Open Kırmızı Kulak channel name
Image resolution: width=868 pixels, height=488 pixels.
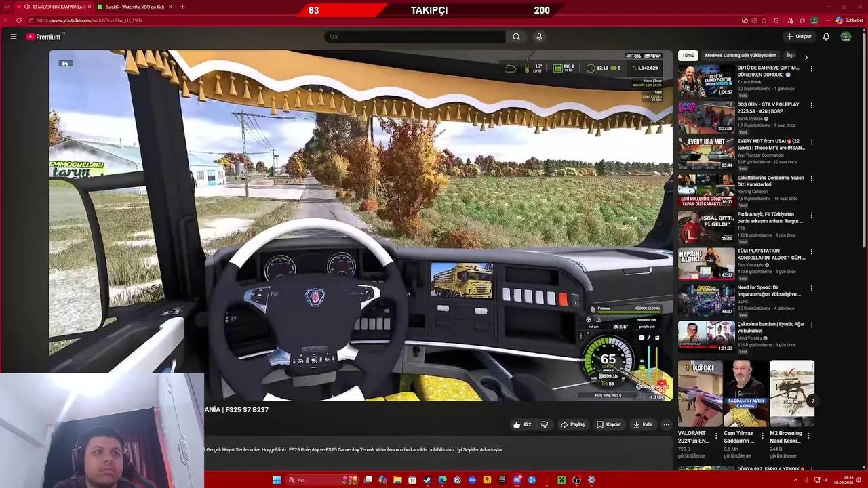point(751,82)
